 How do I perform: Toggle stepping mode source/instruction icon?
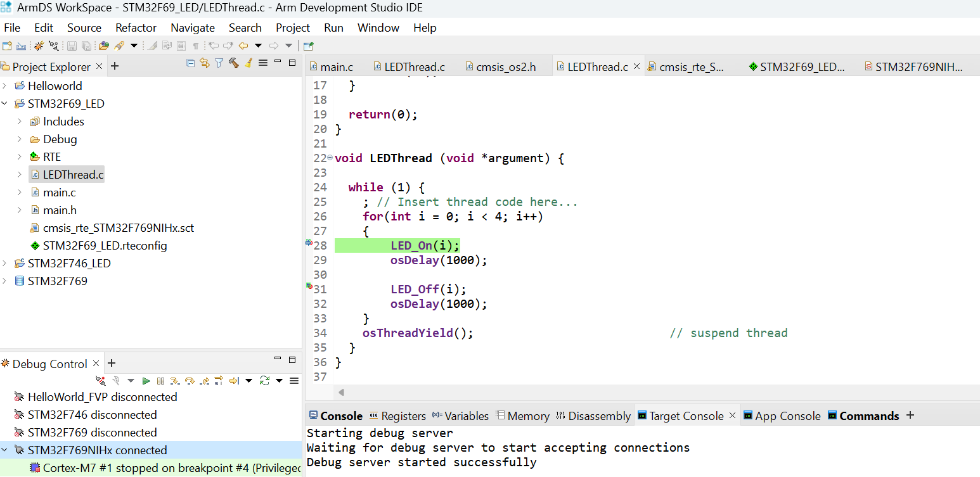click(219, 381)
